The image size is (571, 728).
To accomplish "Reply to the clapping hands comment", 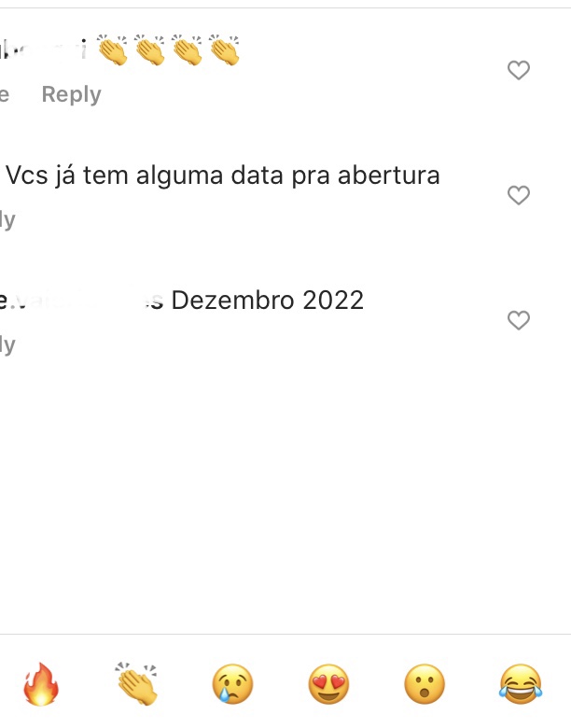I will (72, 94).
